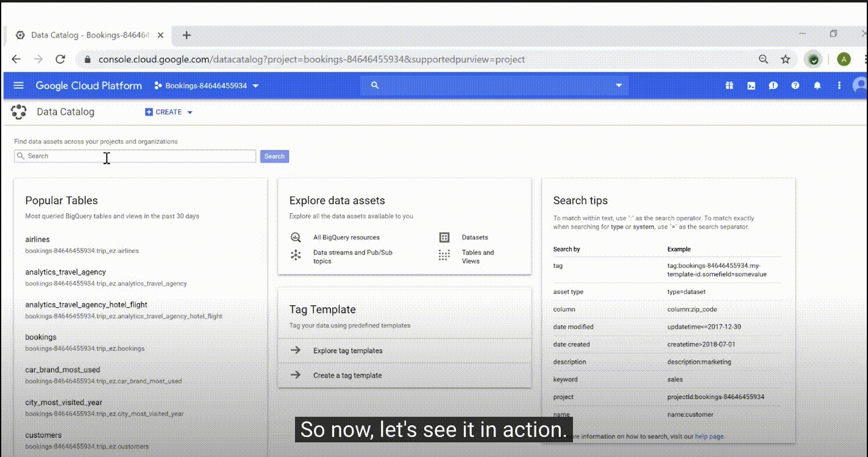Viewport: 868px width, 457px height.
Task: Click the lock icon in the address bar
Action: (87, 60)
